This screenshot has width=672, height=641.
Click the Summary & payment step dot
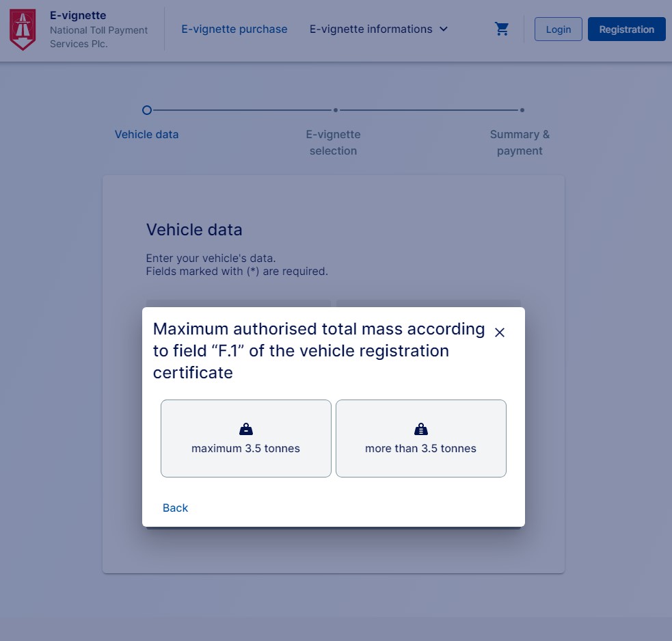click(522, 110)
